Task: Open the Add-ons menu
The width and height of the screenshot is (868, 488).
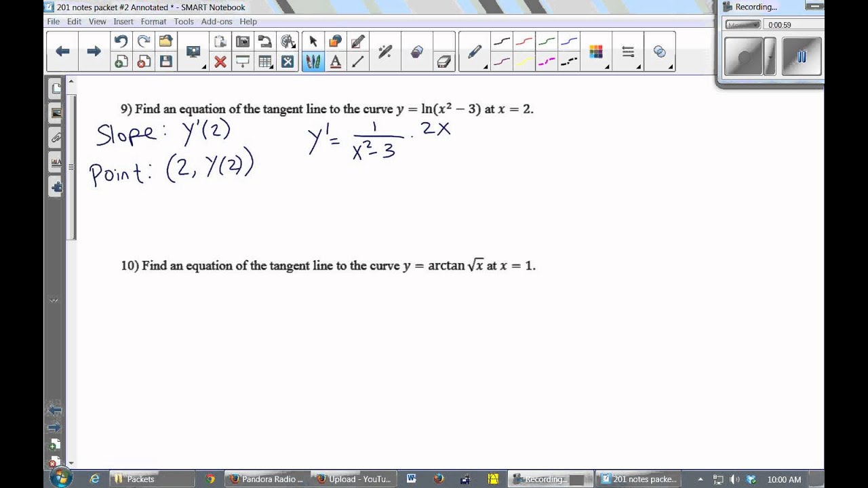Action: (217, 22)
